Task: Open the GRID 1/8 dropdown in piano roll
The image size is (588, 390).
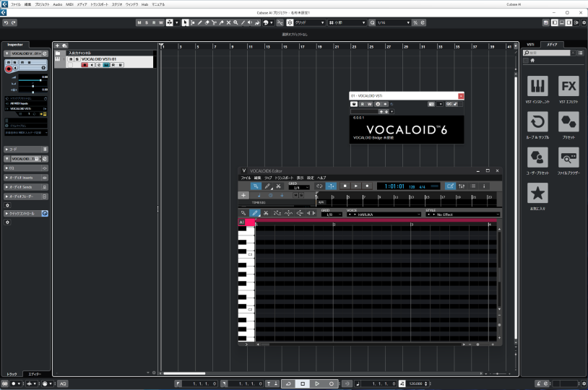Action: [x=332, y=214]
